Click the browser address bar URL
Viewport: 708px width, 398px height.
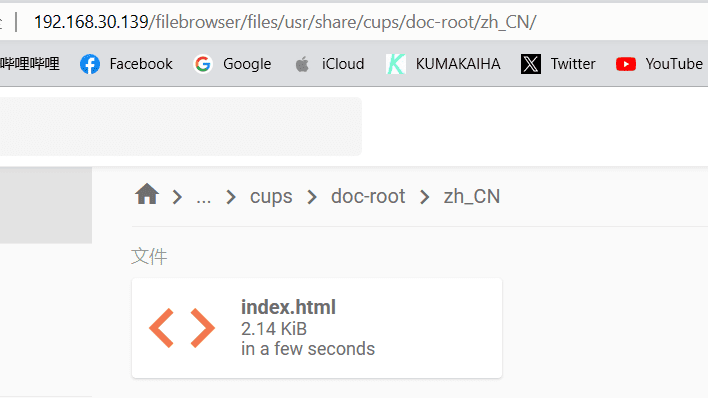pyautogui.click(x=285, y=22)
